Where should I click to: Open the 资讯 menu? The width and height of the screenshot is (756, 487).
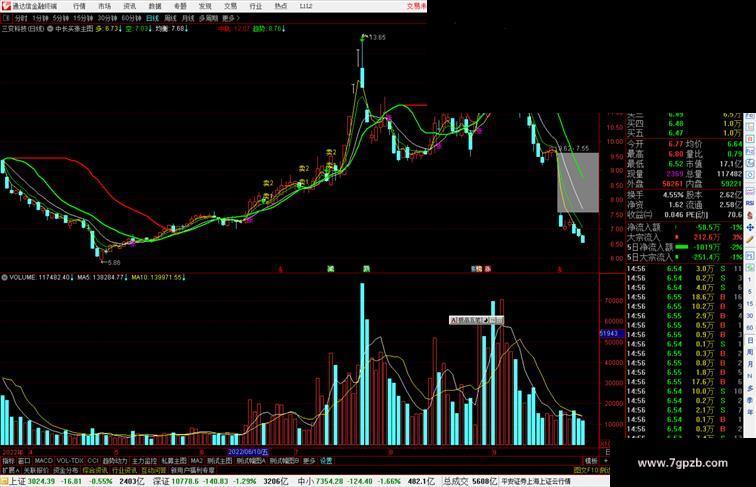[x=129, y=6]
